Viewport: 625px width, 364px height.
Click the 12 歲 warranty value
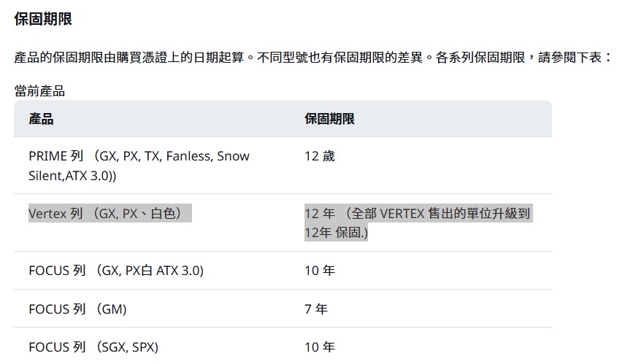pyautogui.click(x=320, y=156)
